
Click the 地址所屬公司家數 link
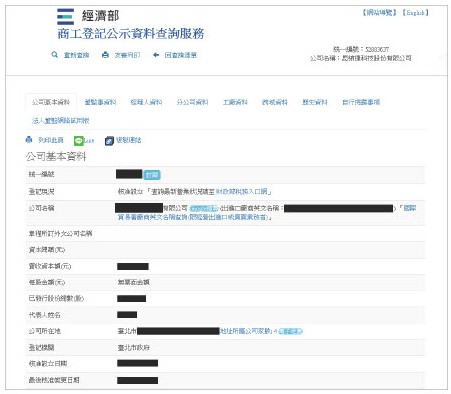(246, 331)
